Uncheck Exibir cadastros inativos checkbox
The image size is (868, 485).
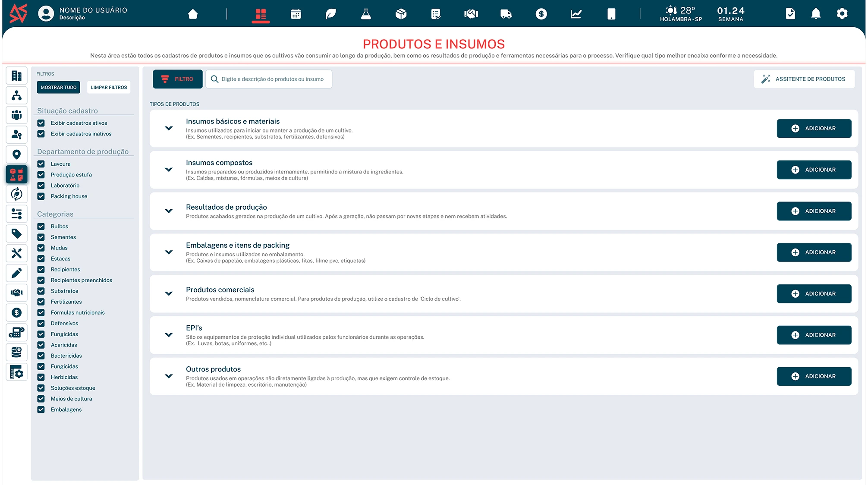click(x=41, y=134)
